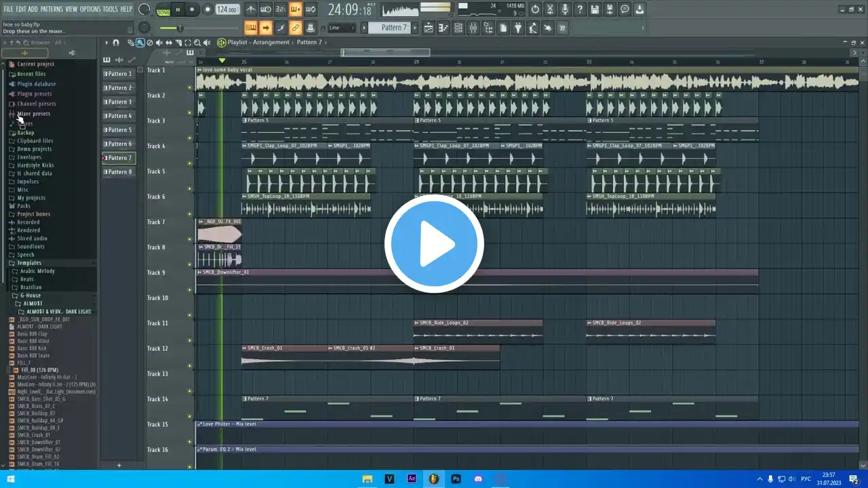This screenshot has height=488, width=868.
Task: Open the PATTERNS menu
Action: point(52,9)
